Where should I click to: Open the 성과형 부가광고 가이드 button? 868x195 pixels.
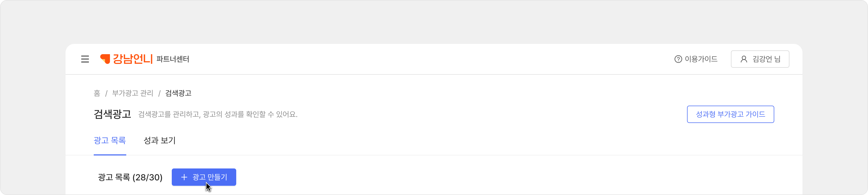tap(730, 115)
